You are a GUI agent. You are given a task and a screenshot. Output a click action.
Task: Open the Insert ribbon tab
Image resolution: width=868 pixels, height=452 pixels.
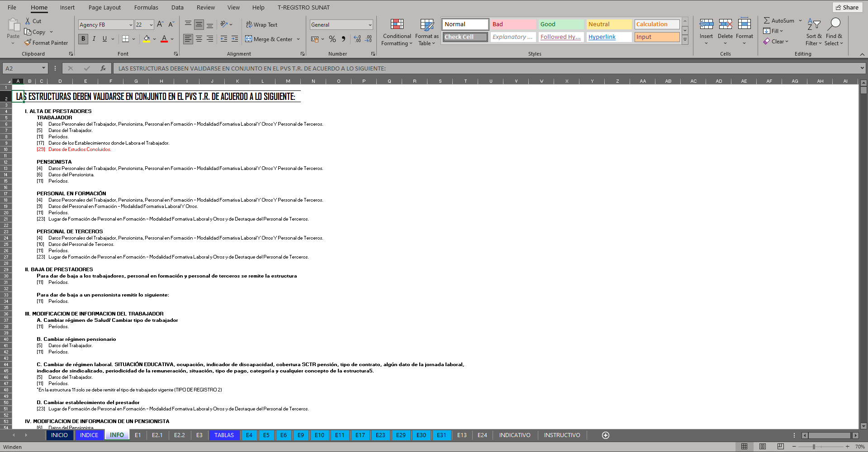[67, 7]
